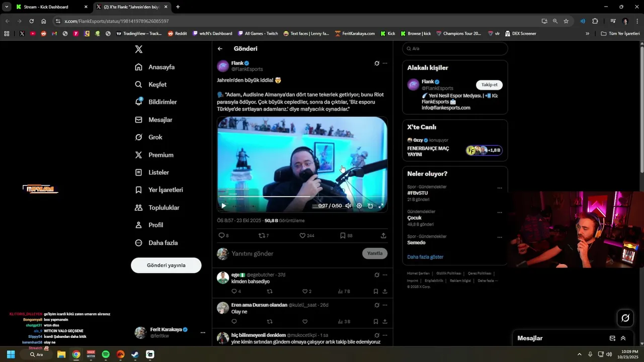Open the DEX Screener bookmark
The width and height of the screenshot is (644, 362).
click(x=520, y=34)
